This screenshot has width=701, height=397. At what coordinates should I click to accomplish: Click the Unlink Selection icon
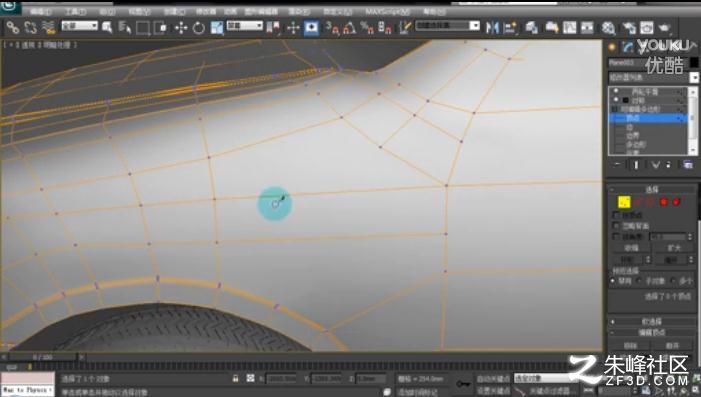coord(30,28)
